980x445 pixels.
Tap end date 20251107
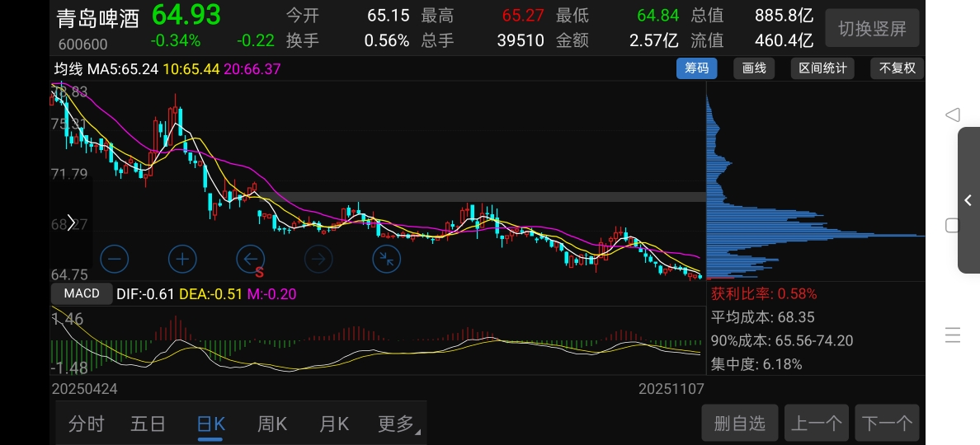point(671,389)
